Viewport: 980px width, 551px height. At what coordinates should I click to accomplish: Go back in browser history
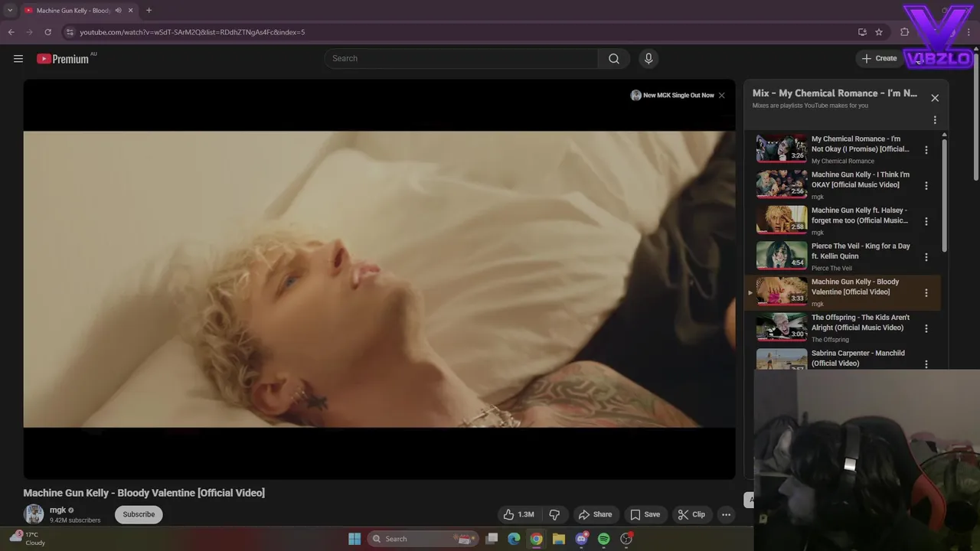coord(11,32)
